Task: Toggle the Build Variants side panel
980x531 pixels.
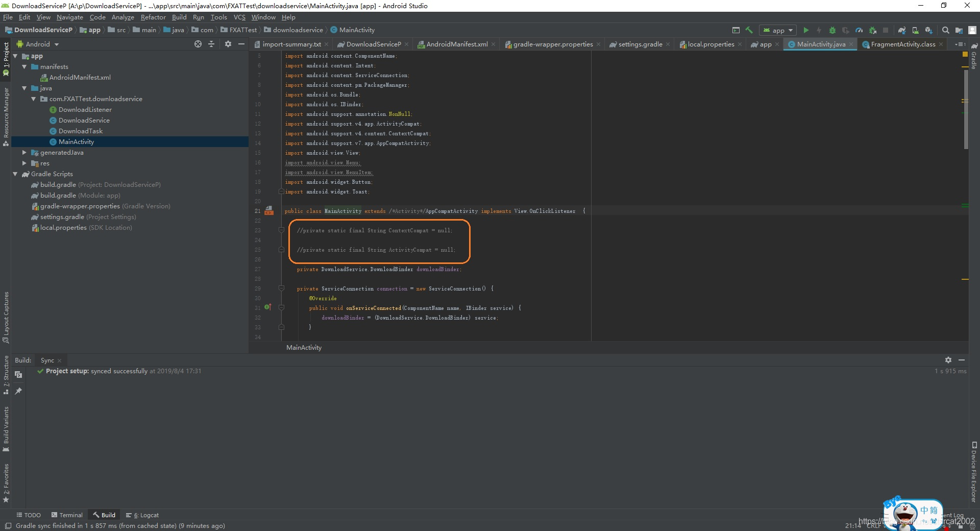Action: click(x=6, y=429)
